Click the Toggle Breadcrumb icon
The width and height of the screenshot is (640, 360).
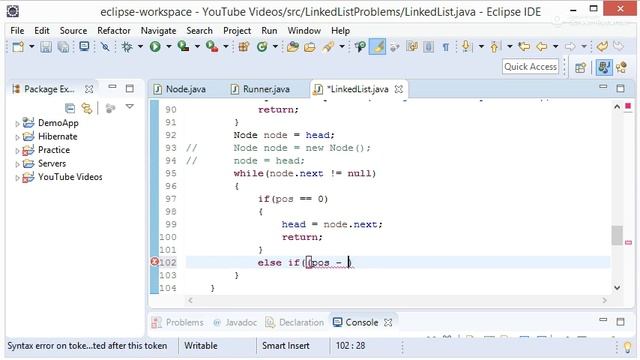coord(360,47)
